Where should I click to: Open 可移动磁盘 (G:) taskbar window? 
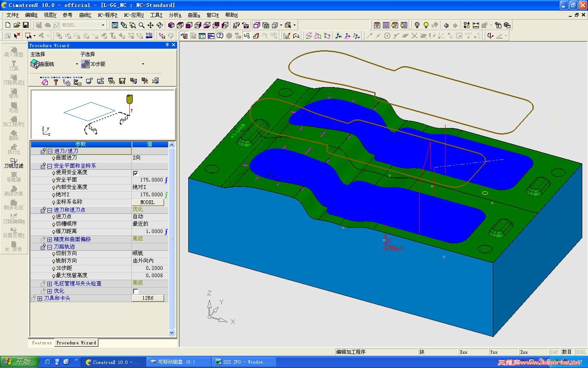pos(178,362)
